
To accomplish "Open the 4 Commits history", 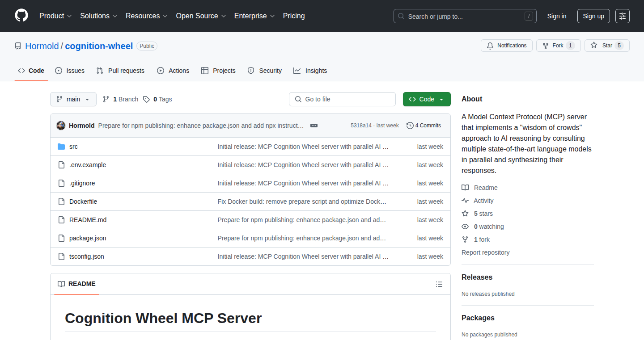I will tap(424, 126).
